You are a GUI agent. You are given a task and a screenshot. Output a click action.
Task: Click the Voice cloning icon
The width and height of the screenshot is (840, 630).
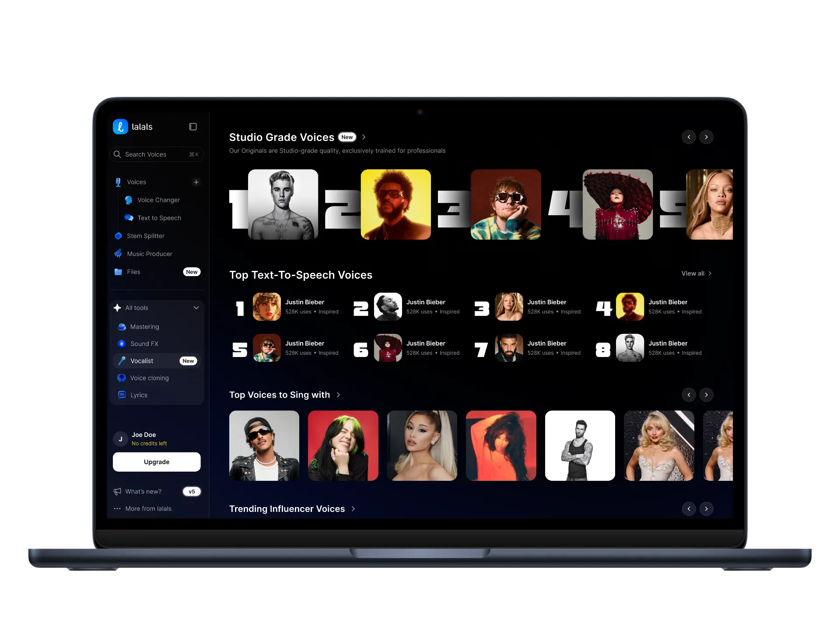[x=122, y=378]
